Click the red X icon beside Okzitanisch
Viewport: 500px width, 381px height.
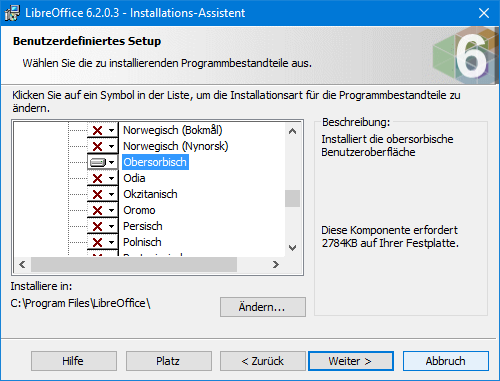coord(97,194)
